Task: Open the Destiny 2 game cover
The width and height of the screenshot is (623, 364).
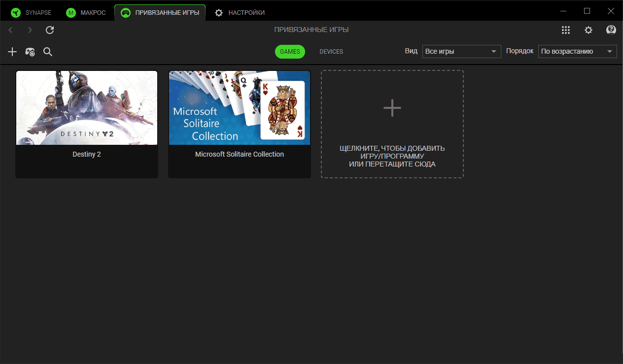Action: click(87, 108)
